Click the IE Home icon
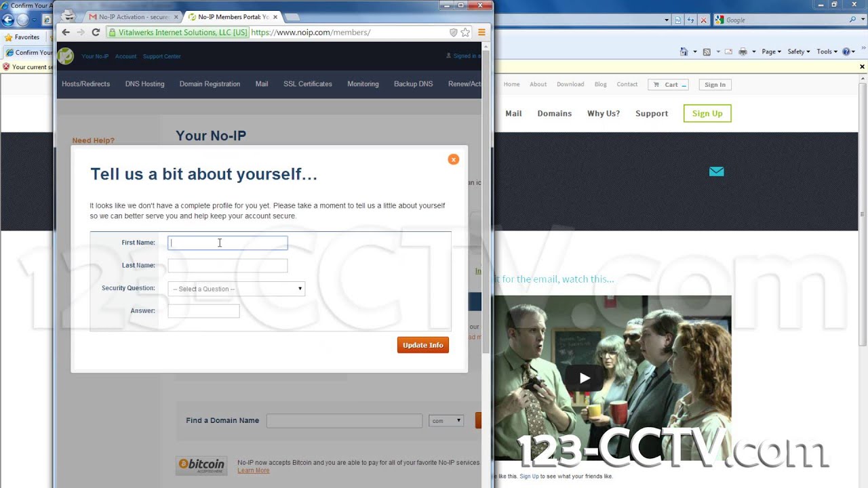Viewport: 868px width, 488px height. click(x=685, y=52)
